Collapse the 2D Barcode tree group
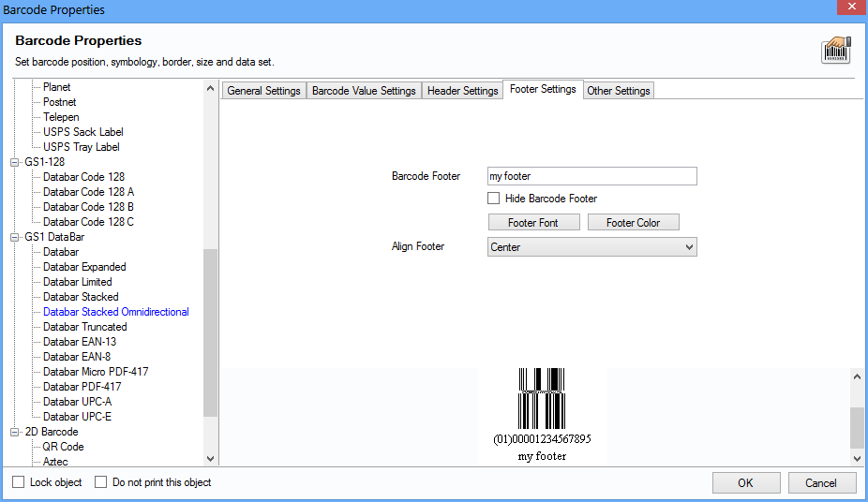The height and width of the screenshot is (502, 868). (x=15, y=433)
